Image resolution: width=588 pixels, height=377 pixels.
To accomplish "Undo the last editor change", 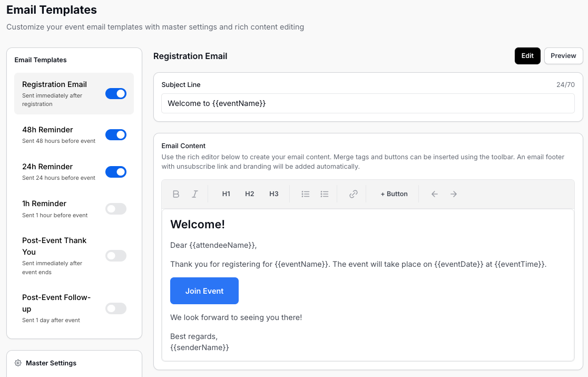I will tap(435, 194).
